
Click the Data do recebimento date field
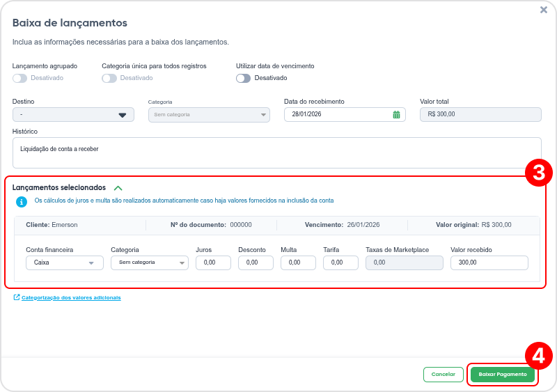coord(345,114)
